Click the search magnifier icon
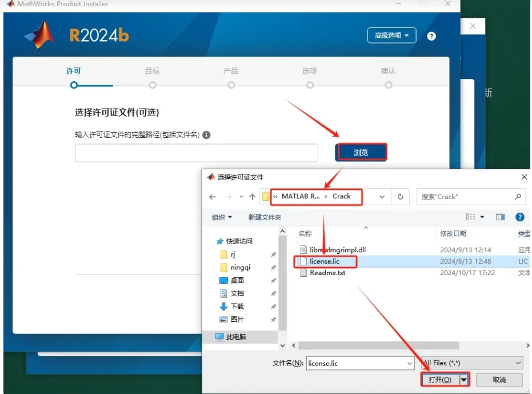This screenshot has height=394, width=532. click(518, 197)
